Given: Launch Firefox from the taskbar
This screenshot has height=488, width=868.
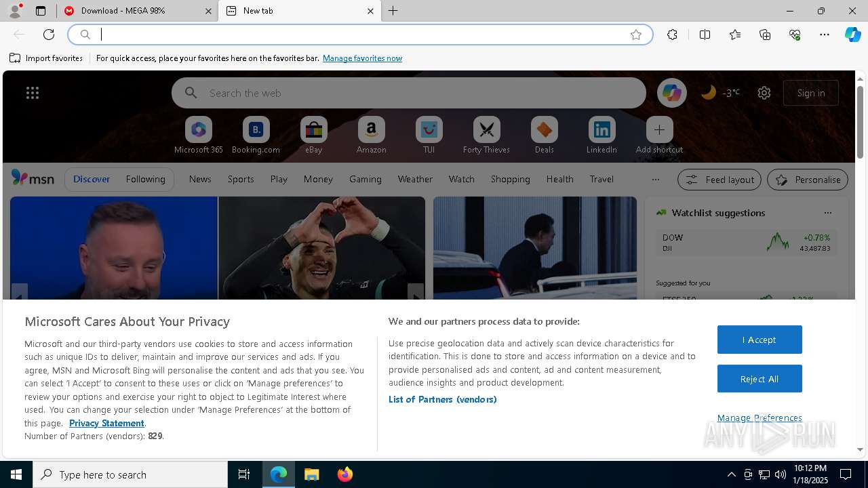Looking at the screenshot, I should (x=345, y=474).
